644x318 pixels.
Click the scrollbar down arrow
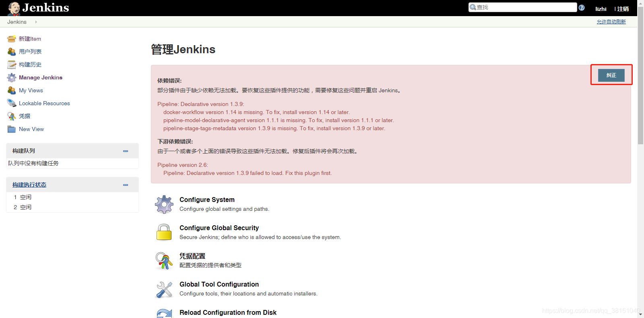pyautogui.click(x=640, y=314)
